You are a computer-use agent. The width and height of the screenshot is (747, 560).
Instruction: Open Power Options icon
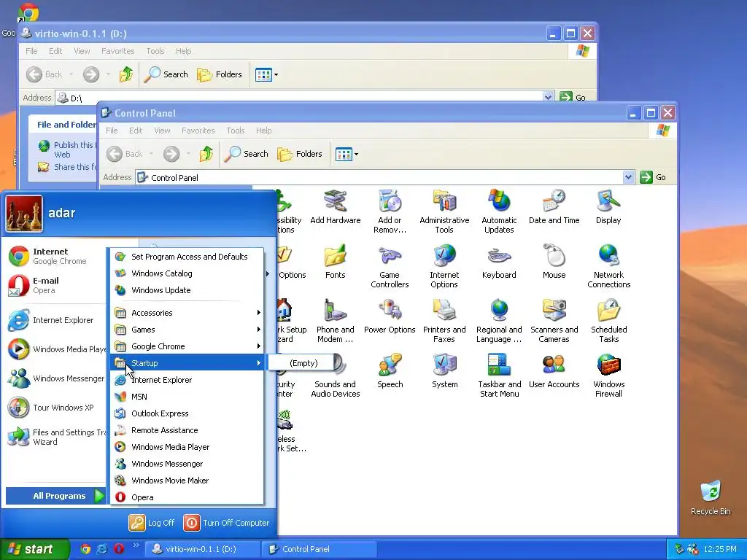click(390, 316)
